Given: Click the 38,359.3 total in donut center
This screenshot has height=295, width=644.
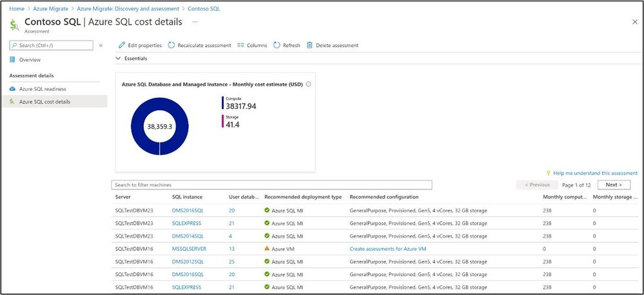Looking at the screenshot, I should pyautogui.click(x=159, y=127).
